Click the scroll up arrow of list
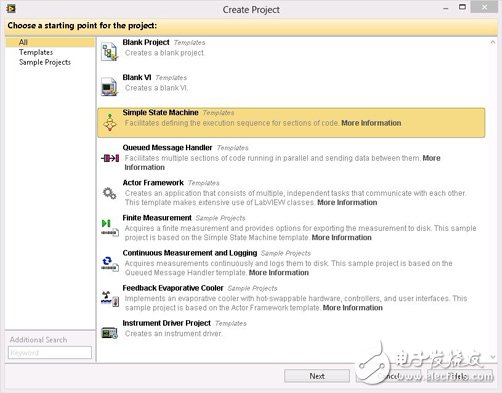The width and height of the screenshot is (502, 393). tap(492, 42)
